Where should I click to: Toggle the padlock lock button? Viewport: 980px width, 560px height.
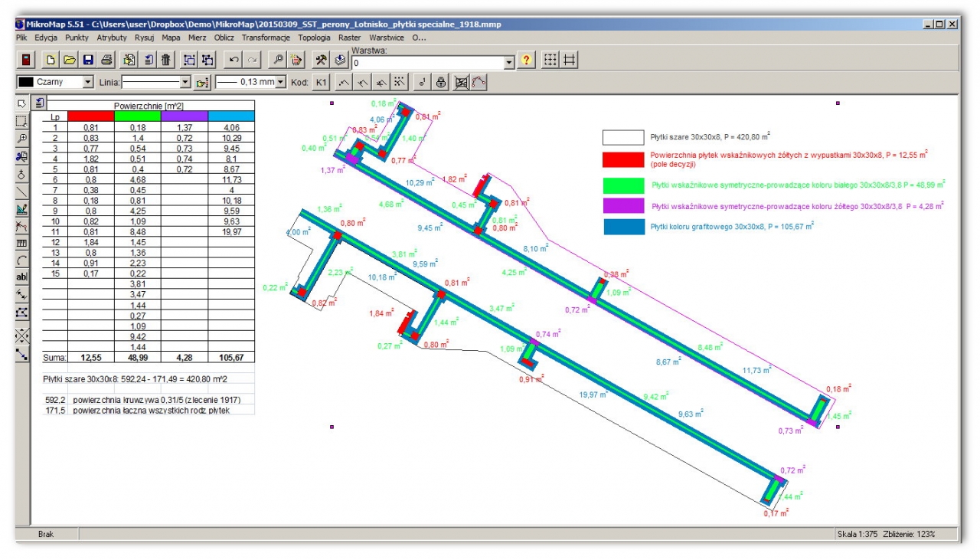click(441, 82)
